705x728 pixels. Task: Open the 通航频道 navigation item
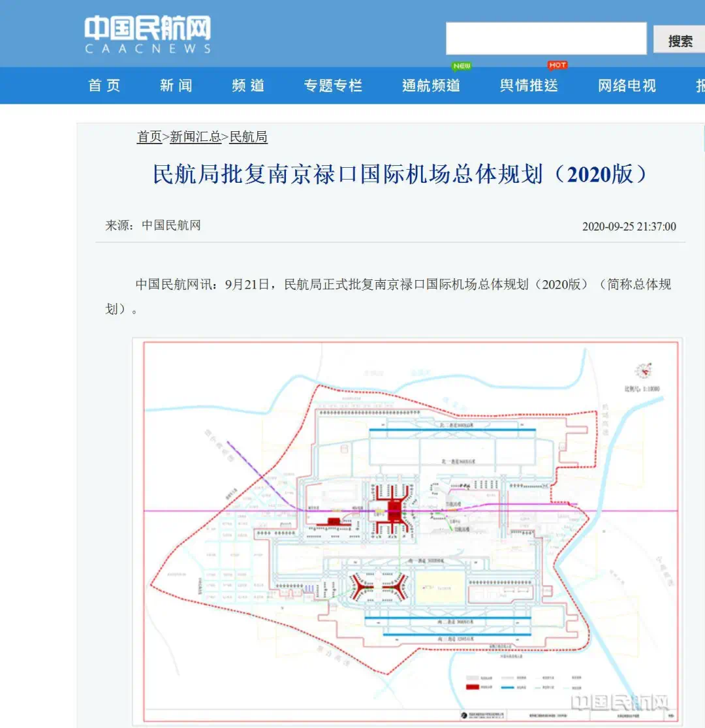click(431, 86)
